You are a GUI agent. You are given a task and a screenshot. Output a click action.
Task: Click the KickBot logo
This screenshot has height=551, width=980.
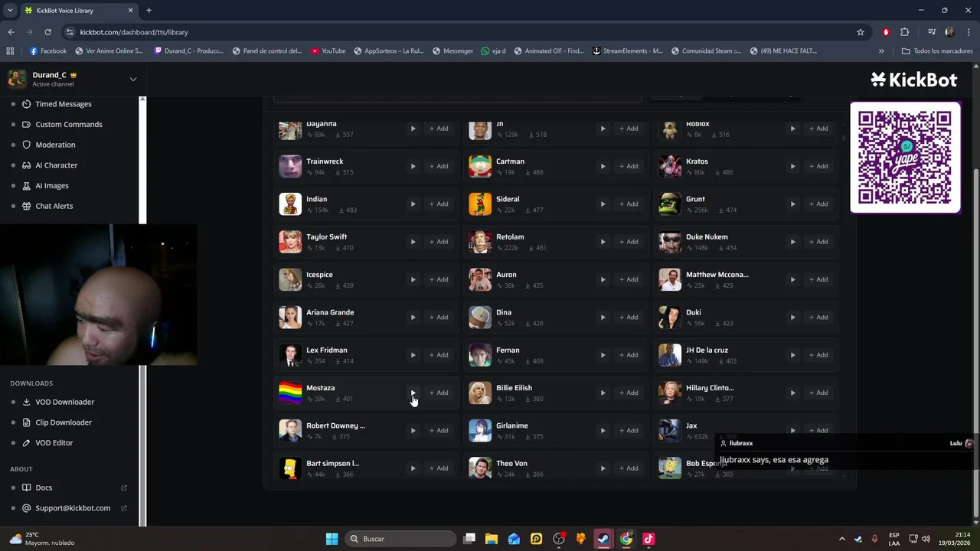point(913,79)
